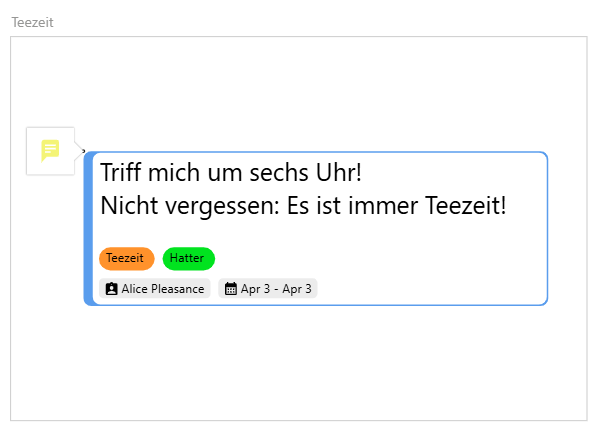Click the calendar icon beside Apr 3
The image size is (607, 431).
coord(231,289)
